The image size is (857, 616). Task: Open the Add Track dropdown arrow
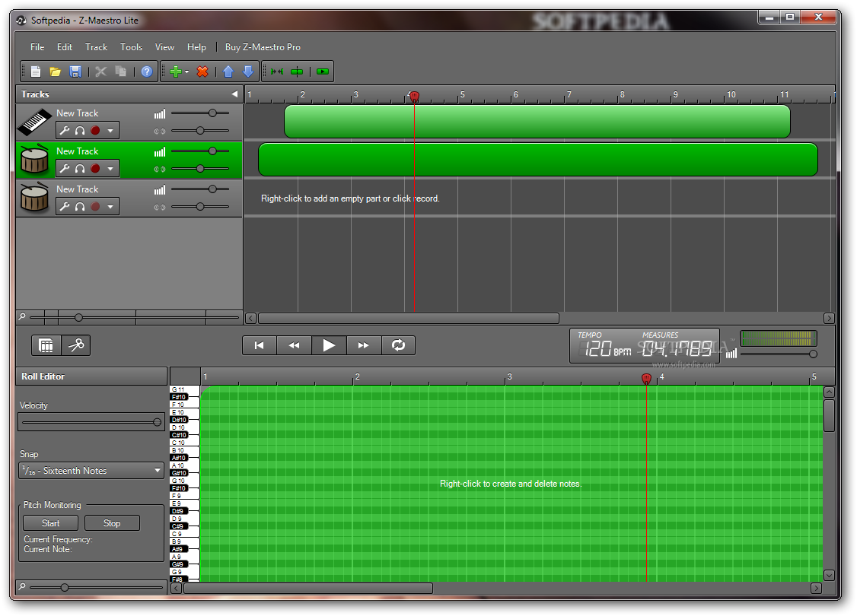[x=187, y=71]
